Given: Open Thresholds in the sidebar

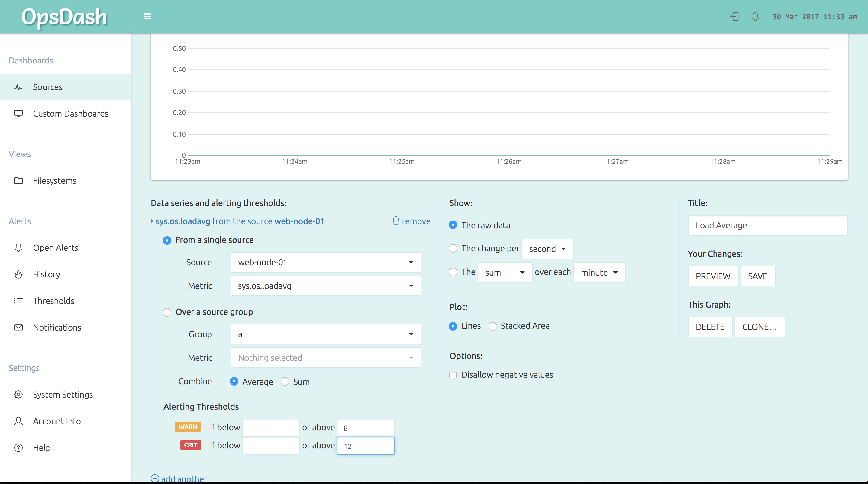Looking at the screenshot, I should tap(53, 301).
